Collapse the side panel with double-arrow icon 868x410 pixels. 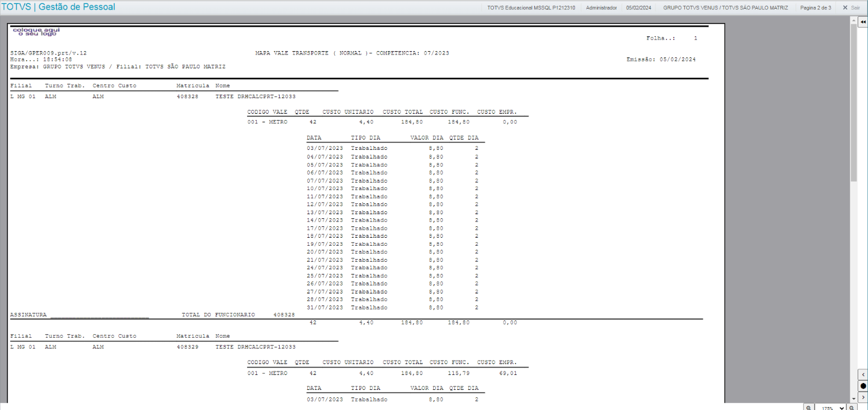coord(863,22)
